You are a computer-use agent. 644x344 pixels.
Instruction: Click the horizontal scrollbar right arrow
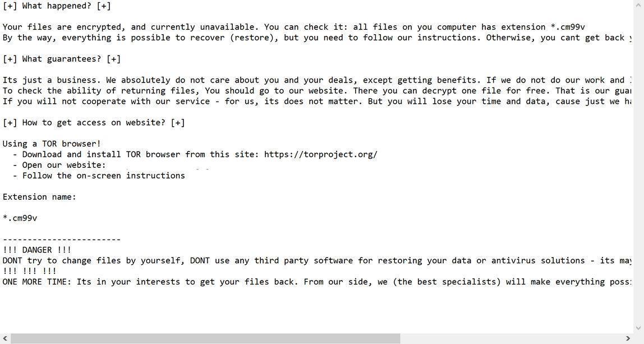point(628,339)
